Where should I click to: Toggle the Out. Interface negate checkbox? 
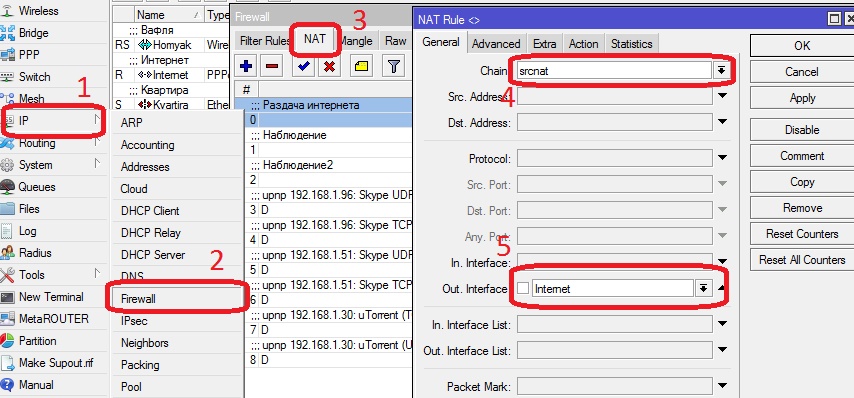click(523, 289)
